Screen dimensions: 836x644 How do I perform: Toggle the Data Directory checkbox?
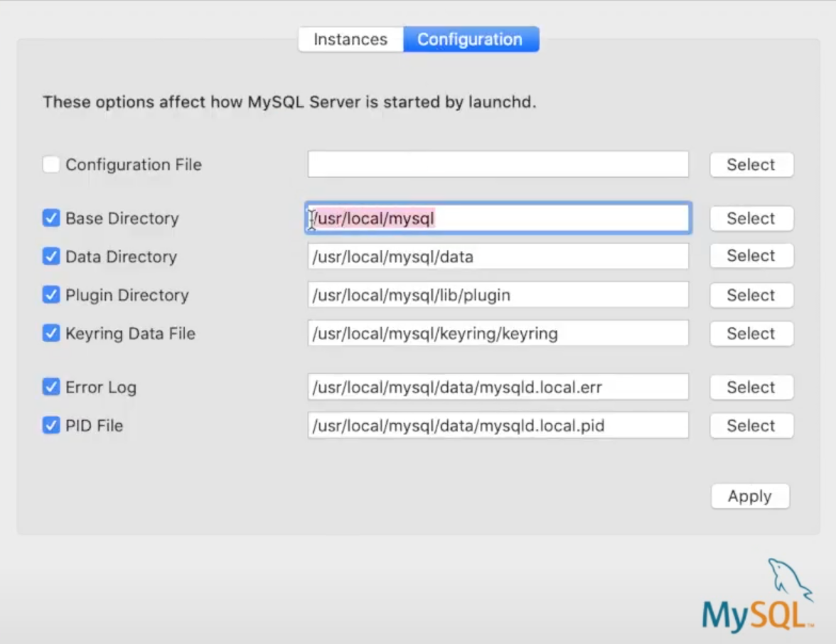click(x=51, y=257)
